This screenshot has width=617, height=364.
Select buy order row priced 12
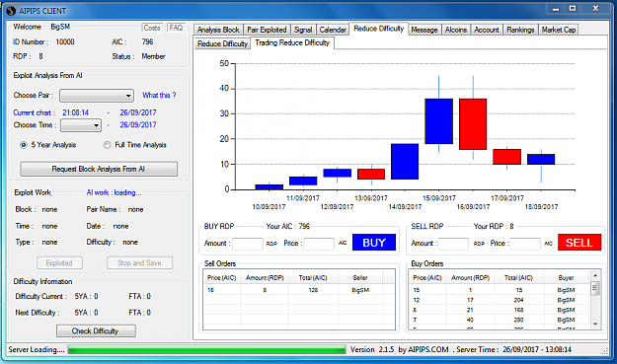[500, 300]
